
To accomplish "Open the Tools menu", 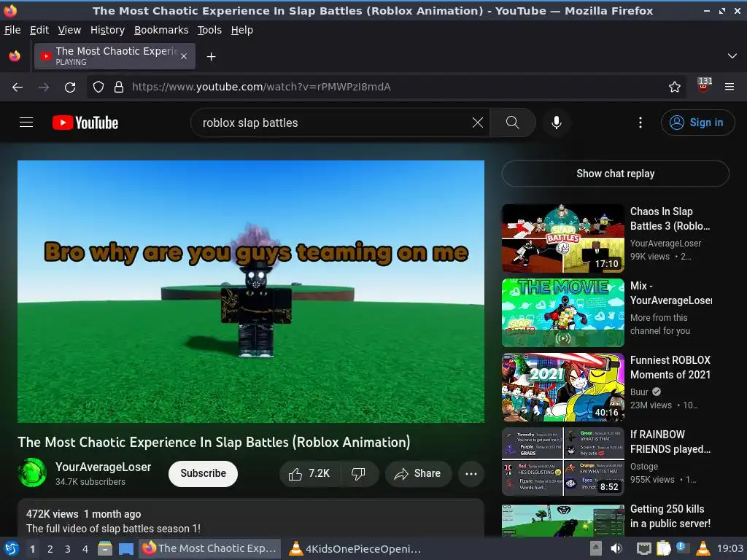I will [209, 30].
